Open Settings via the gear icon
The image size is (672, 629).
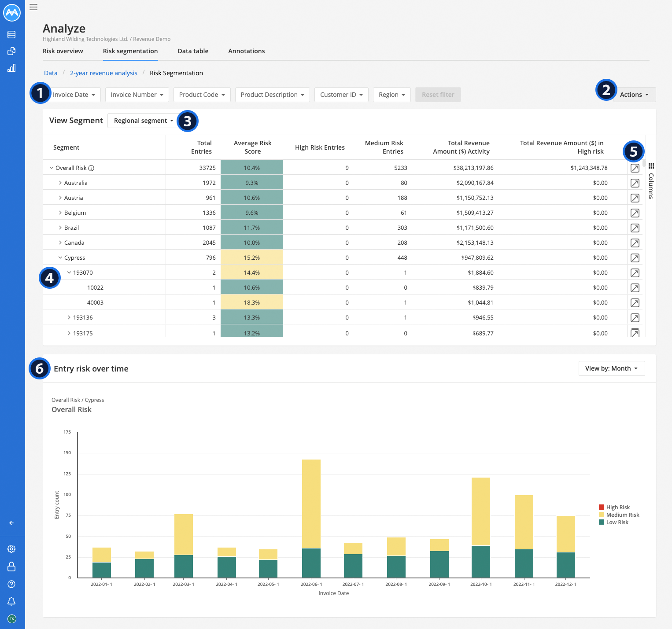pyautogui.click(x=12, y=549)
